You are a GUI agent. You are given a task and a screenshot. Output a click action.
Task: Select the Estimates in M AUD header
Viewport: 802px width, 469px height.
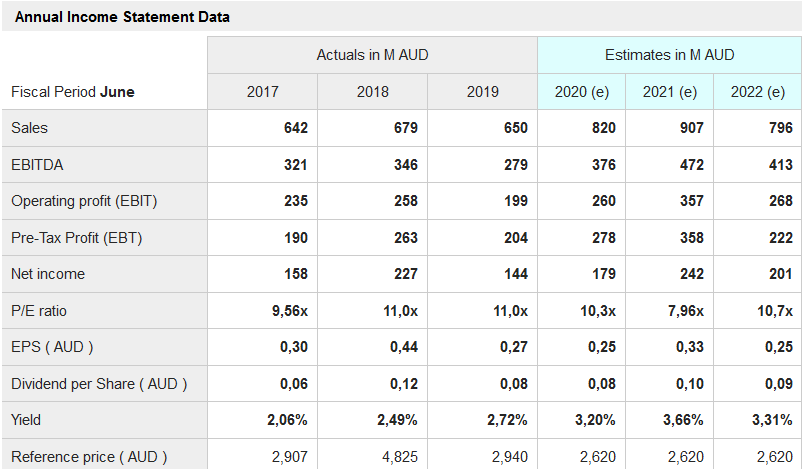pyautogui.click(x=669, y=55)
